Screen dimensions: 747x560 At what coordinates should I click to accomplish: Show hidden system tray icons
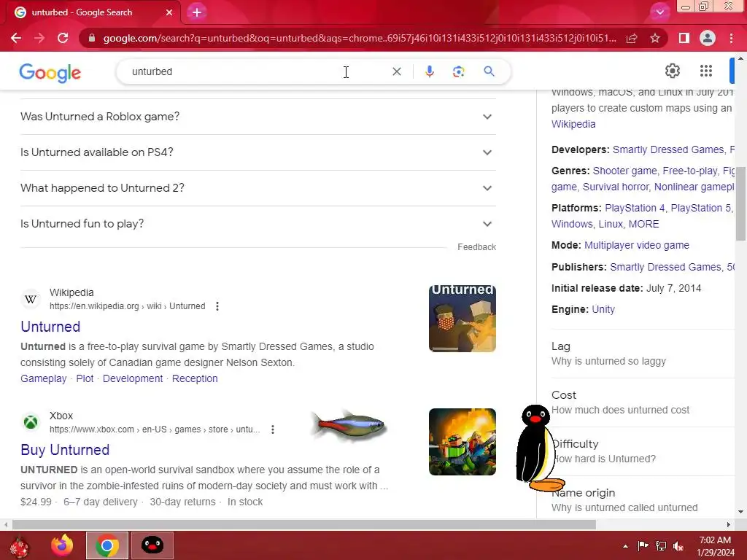point(625,546)
